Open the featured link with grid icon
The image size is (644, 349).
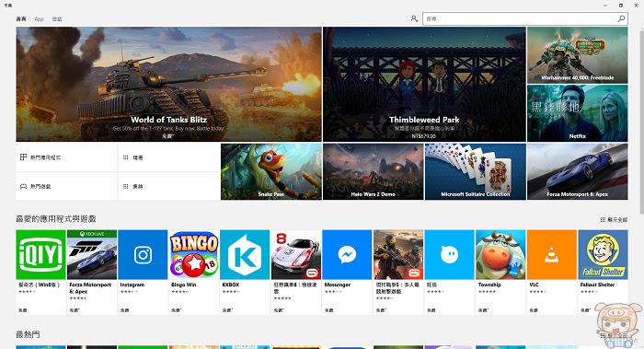click(x=168, y=157)
